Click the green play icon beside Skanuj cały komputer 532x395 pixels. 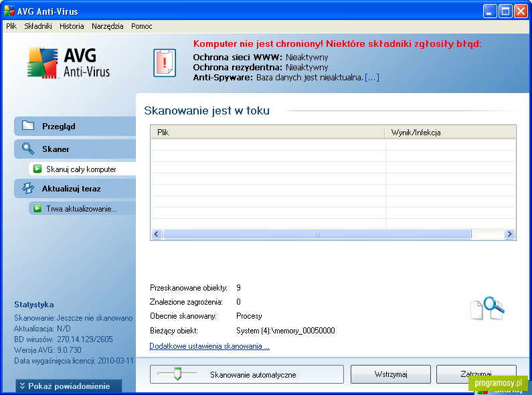(37, 169)
